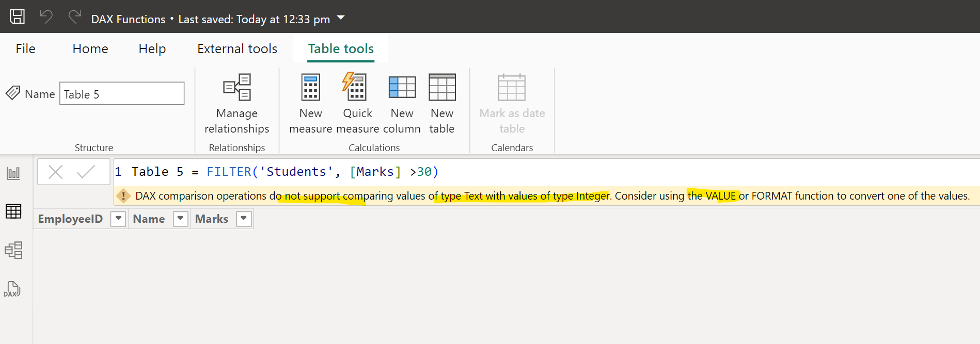Switch to External tools tab
Screen dimensions: 980x344
click(237, 48)
